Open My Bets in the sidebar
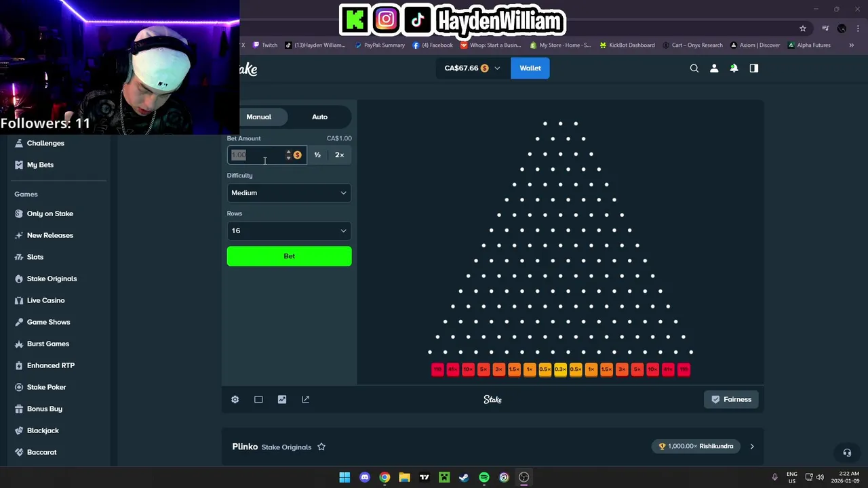The image size is (868, 488). click(x=40, y=165)
